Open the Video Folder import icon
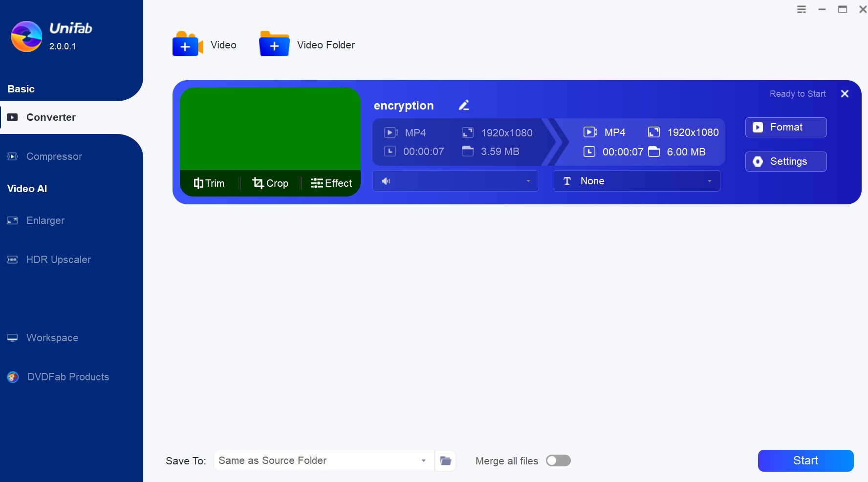 click(x=274, y=44)
